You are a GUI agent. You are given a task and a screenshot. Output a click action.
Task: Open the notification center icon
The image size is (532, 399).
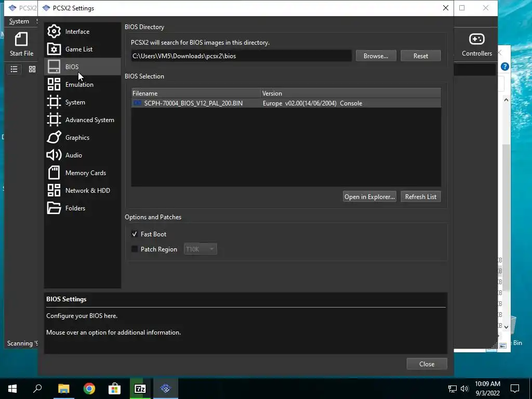(515, 389)
